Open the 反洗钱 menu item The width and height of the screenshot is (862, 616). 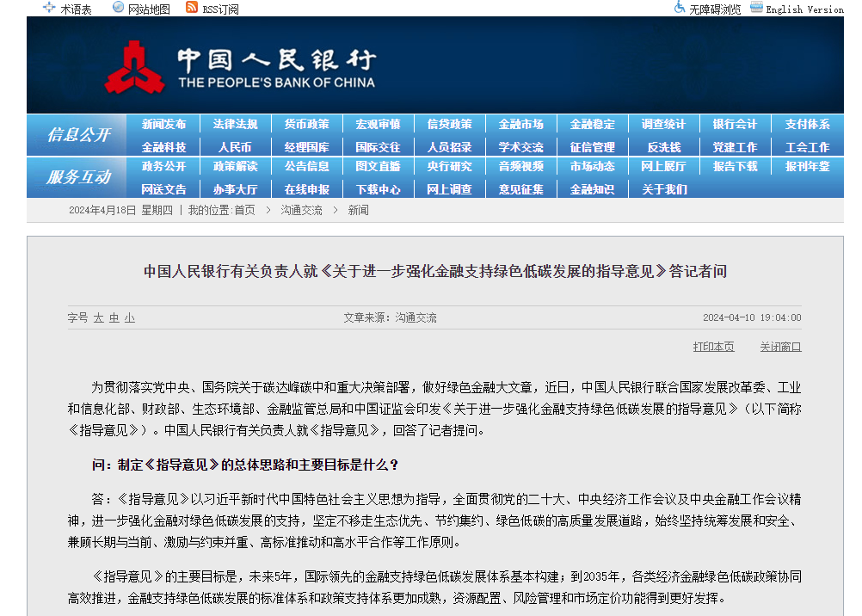662,146
